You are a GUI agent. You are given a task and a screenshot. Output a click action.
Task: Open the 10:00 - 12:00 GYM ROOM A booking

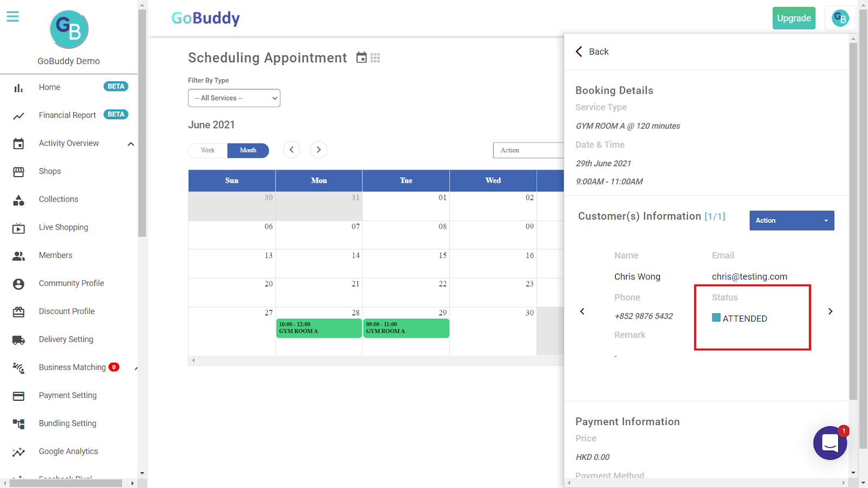319,328
